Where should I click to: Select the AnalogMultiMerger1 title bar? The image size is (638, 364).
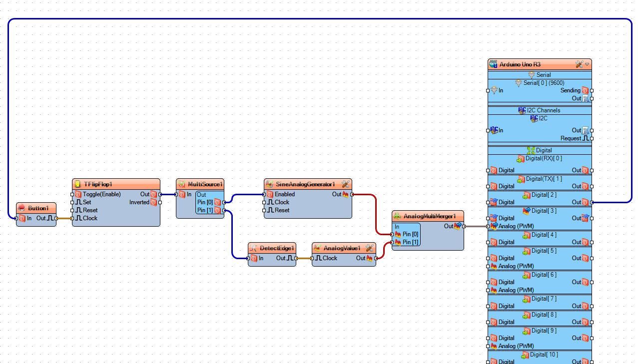tap(428, 216)
